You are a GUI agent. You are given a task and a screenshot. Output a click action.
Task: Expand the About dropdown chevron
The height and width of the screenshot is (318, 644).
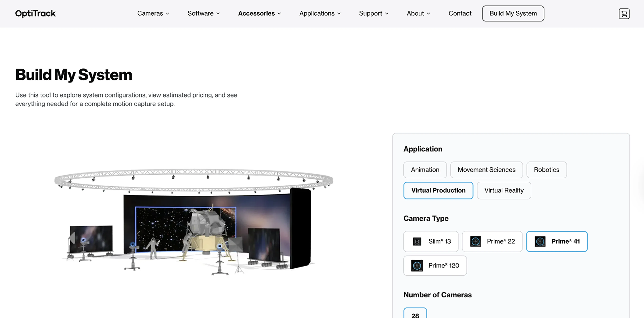[428, 14]
